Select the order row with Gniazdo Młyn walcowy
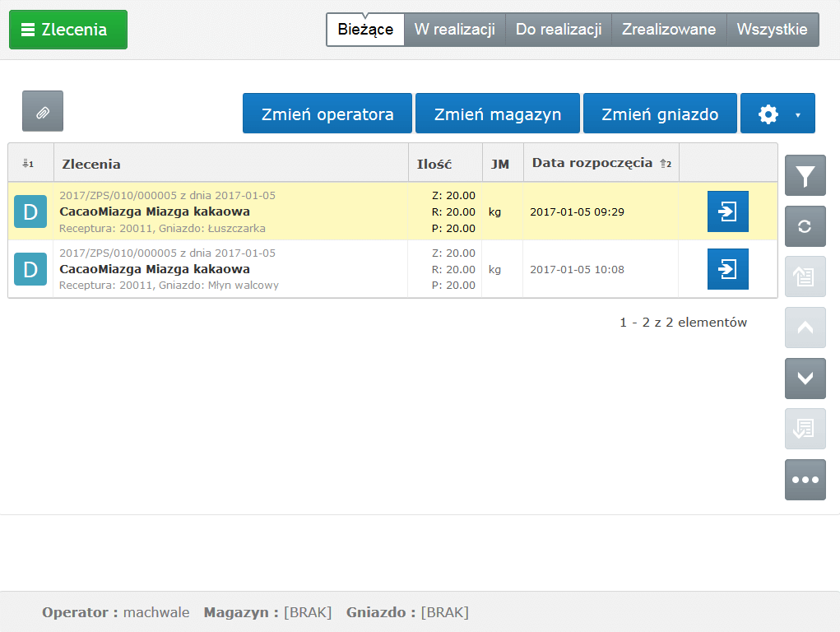Screen dimensions: 840x632 (392, 269)
